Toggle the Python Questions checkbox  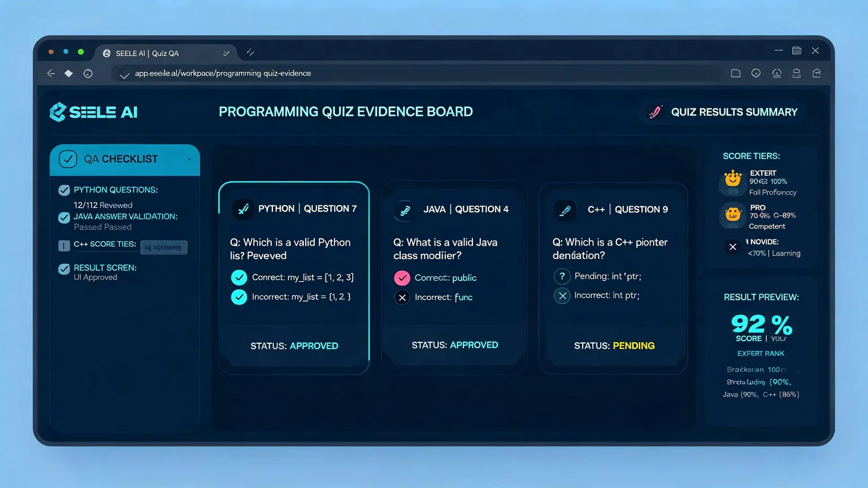[x=64, y=190]
